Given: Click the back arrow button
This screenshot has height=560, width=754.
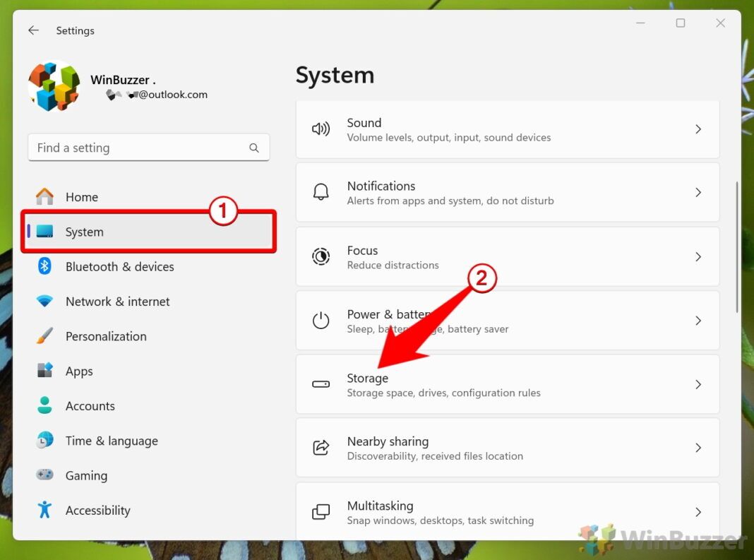Looking at the screenshot, I should [x=33, y=30].
